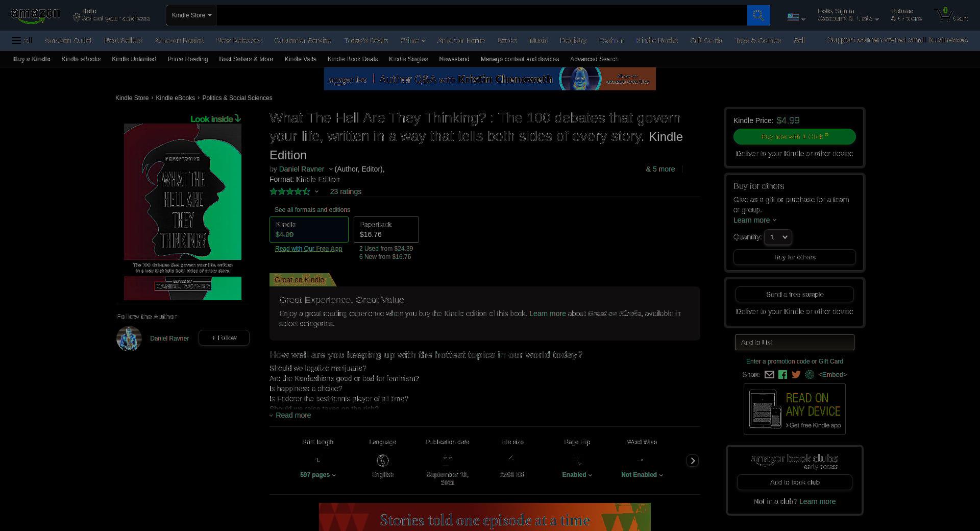Image resolution: width=980 pixels, height=531 pixels.
Task: Share on Pinterest icon
Action: coord(810,375)
